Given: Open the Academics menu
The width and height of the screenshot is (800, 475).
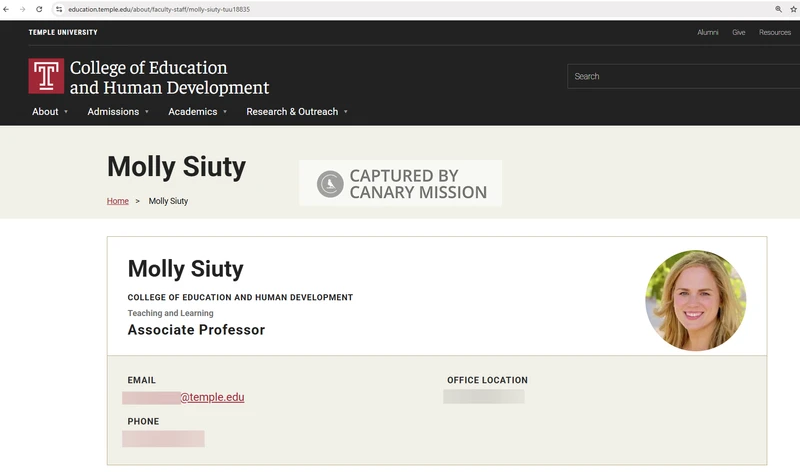Looking at the screenshot, I should pos(192,112).
